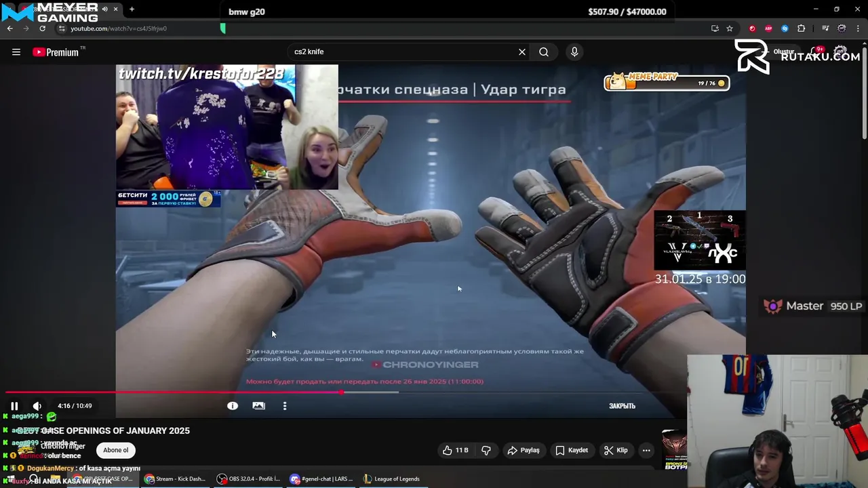
Task: Reload the page in the browser
Action: click(x=42, y=28)
